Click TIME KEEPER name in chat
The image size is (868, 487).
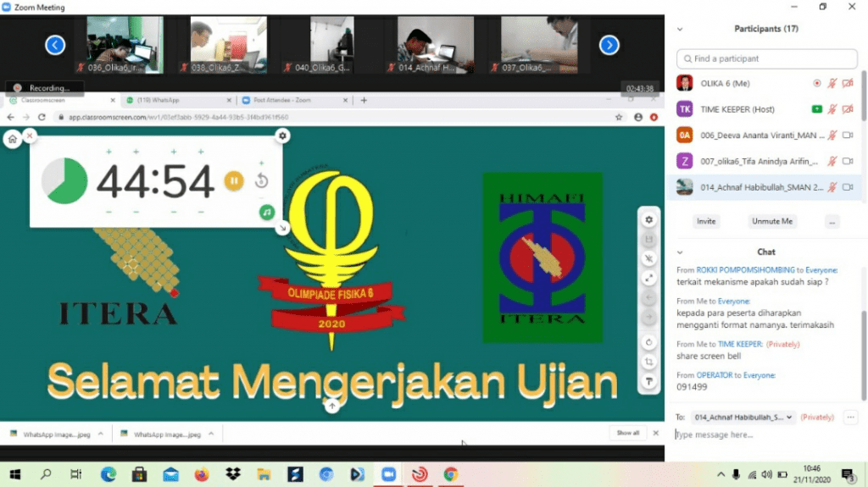tap(739, 344)
